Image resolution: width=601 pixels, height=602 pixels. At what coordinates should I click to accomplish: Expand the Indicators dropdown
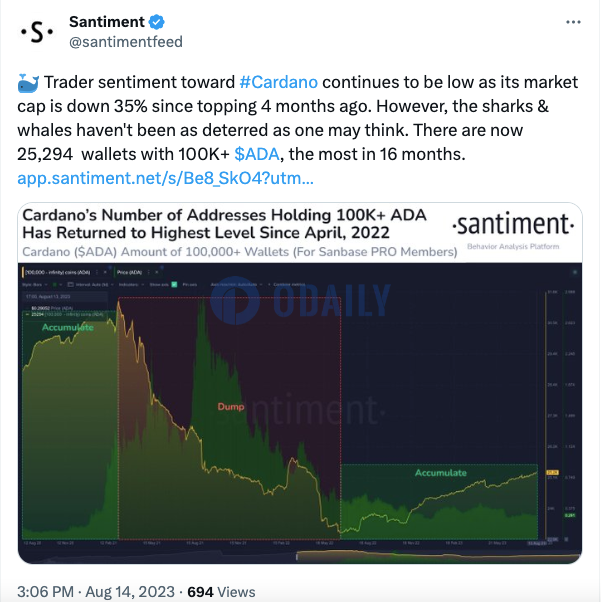(131, 284)
